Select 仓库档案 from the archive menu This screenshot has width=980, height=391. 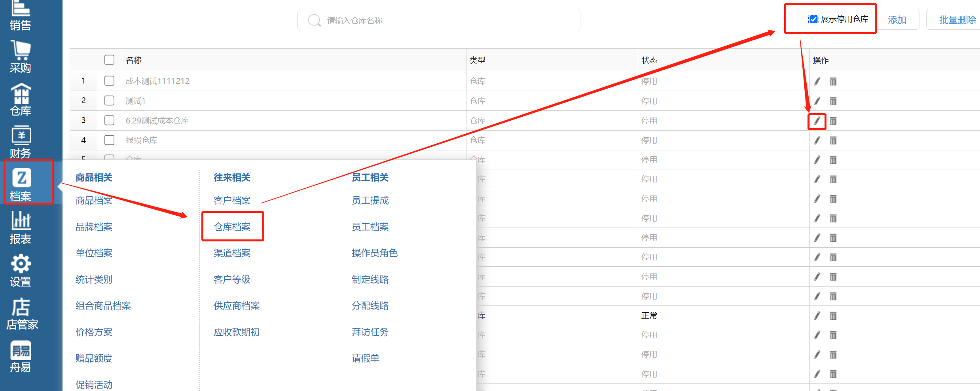tap(232, 227)
